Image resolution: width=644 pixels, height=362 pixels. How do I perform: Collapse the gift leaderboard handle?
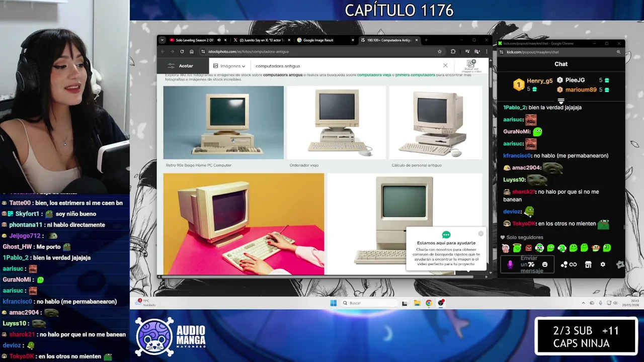click(561, 101)
